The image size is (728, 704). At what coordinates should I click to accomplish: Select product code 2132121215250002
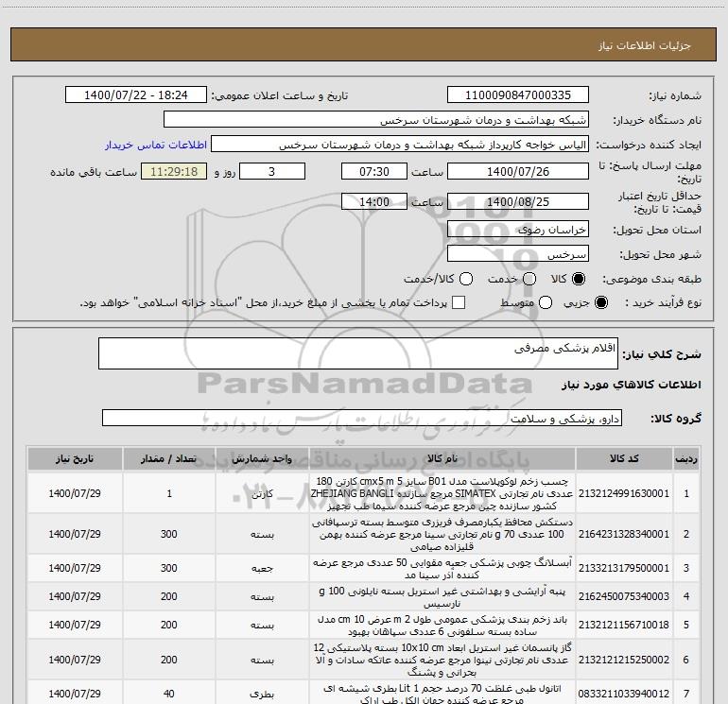[x=624, y=660]
